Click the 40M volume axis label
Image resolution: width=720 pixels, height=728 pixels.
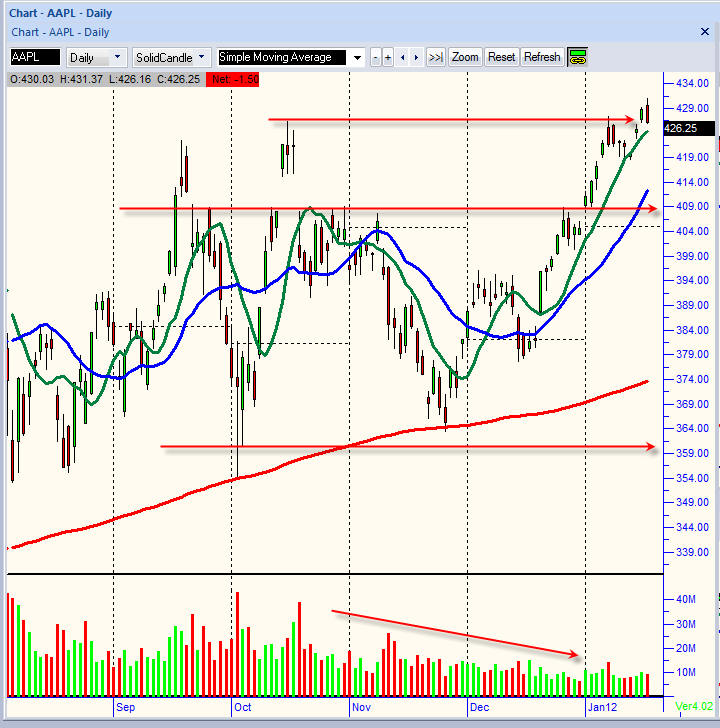(686, 599)
